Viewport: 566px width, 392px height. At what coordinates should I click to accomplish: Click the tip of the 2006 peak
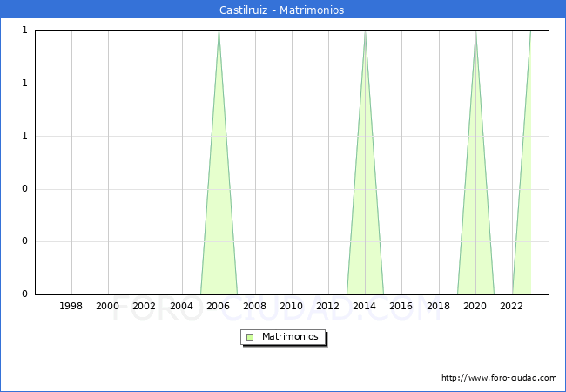tap(219, 32)
